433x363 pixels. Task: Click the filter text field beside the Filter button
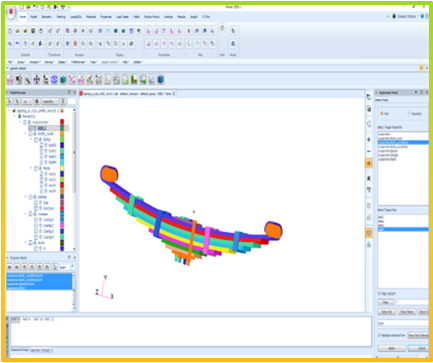412,302
